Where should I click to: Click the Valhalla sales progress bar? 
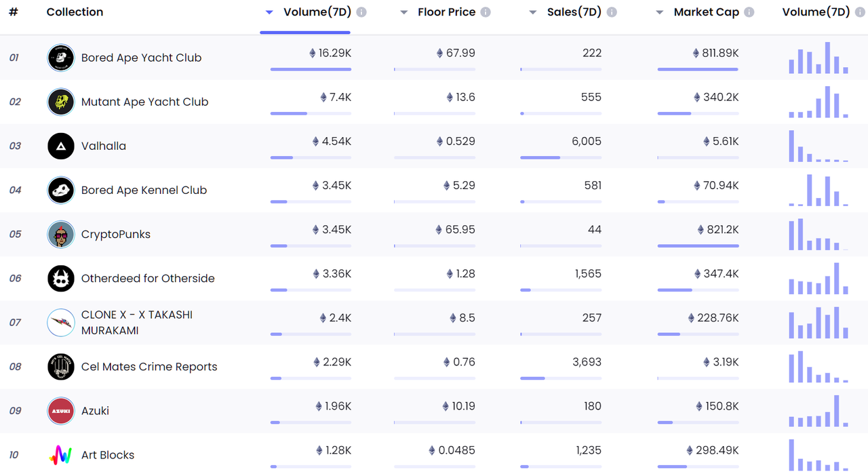[561, 157]
